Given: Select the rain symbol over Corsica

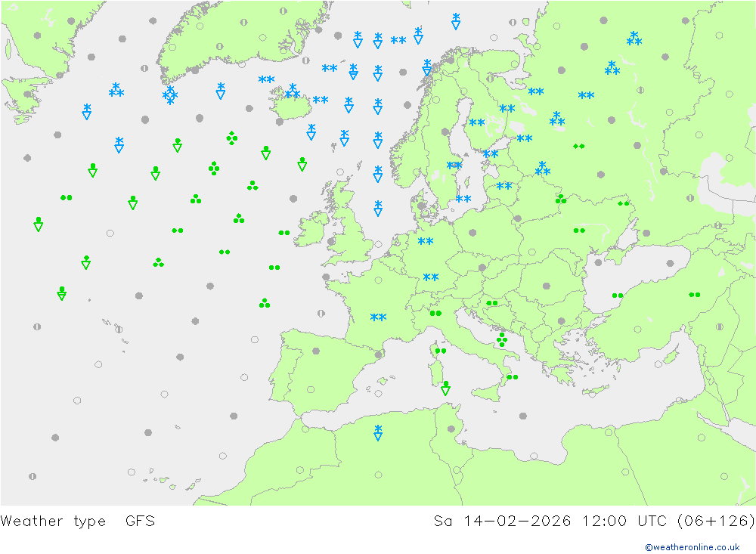Looking at the screenshot, I should coord(440,351).
